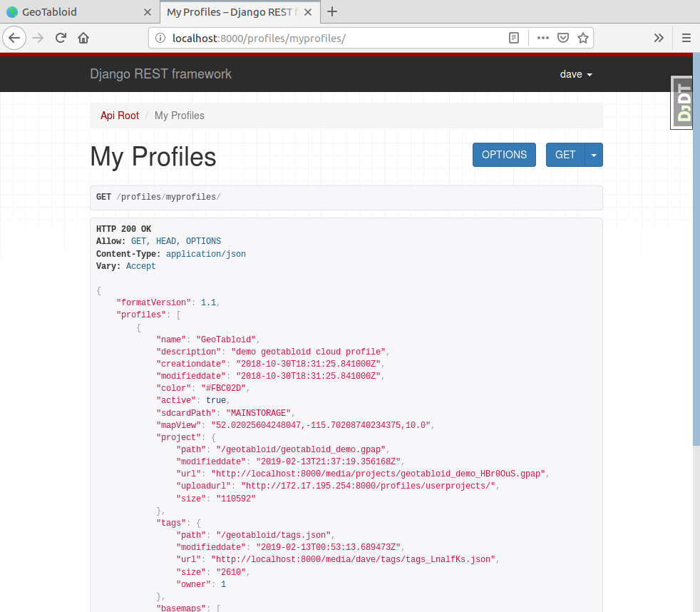Click the Vary: Accept header line
This screenshot has width=700, height=612.
tap(126, 266)
